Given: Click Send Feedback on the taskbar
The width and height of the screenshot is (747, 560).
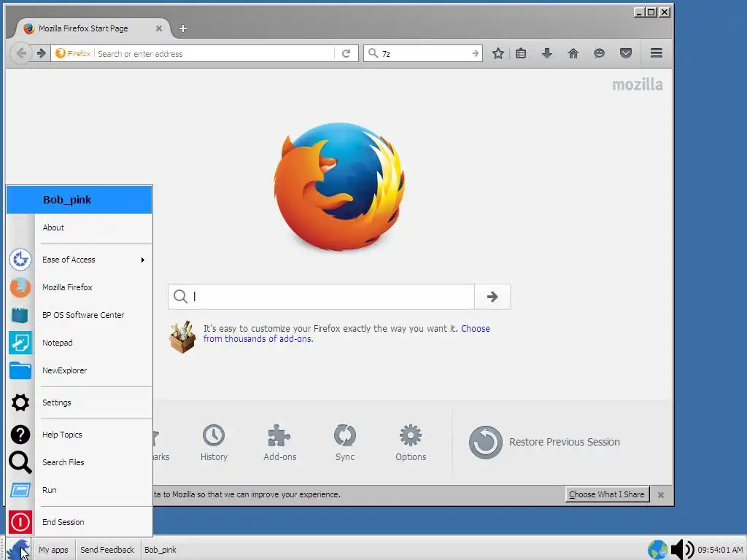Looking at the screenshot, I should (107, 550).
